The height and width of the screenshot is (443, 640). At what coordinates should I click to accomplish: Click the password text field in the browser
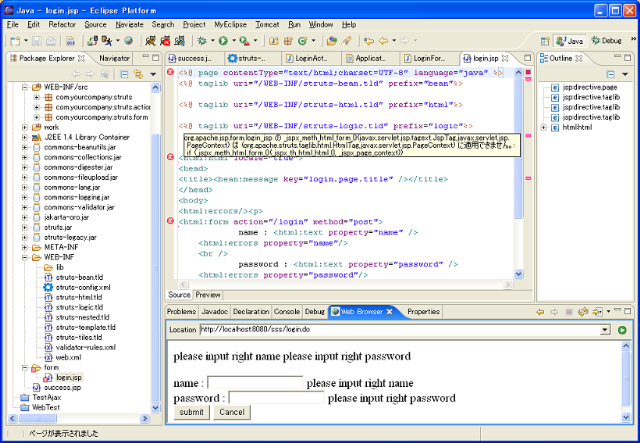coord(276,398)
